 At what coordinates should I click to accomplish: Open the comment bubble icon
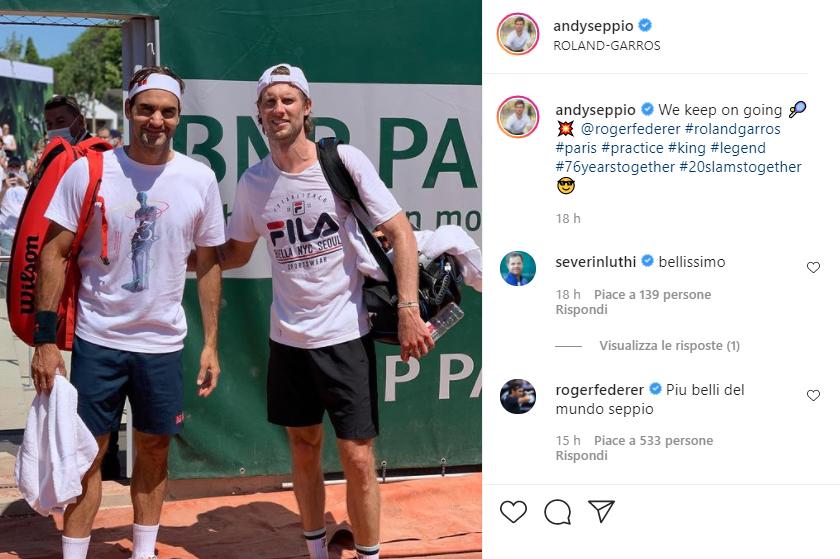[x=557, y=512]
